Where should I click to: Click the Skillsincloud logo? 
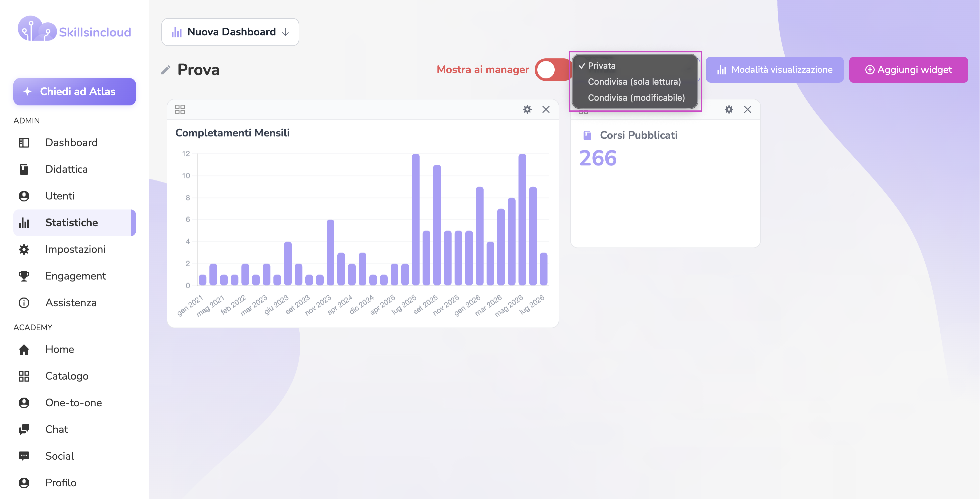tap(74, 29)
